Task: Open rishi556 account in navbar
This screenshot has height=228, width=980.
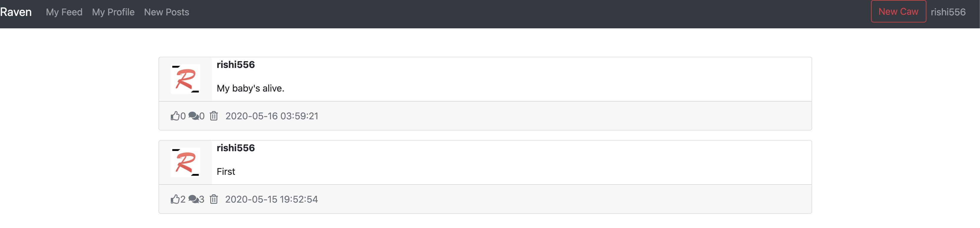Action: pyautogui.click(x=948, y=12)
